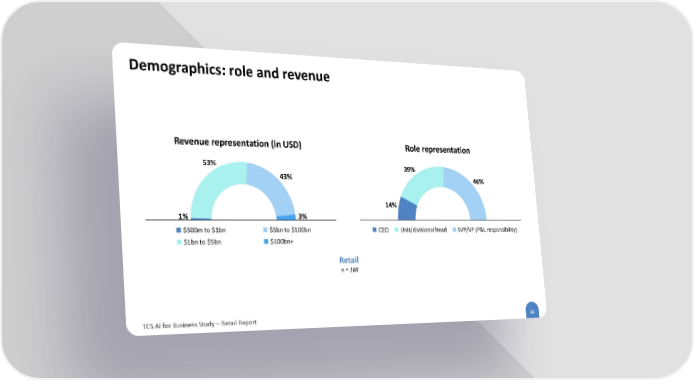Screen dimensions: 694x380
Task: Click the Revenue representation (in USD) heading
Action: pyautogui.click(x=238, y=143)
